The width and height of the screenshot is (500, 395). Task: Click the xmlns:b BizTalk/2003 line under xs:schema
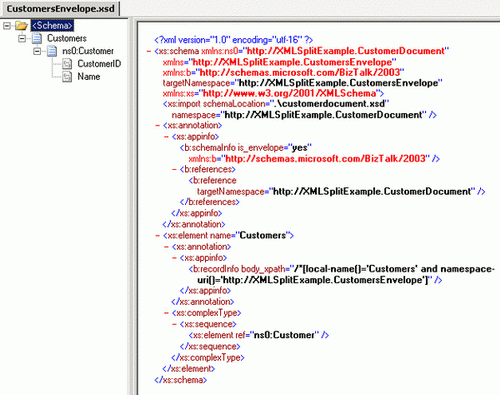click(283, 72)
